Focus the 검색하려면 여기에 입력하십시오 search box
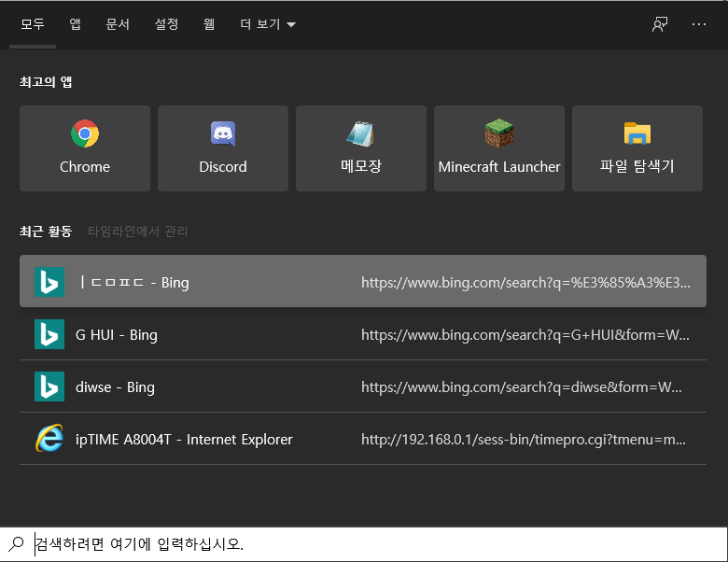The width and height of the screenshot is (728, 562). click(x=364, y=544)
